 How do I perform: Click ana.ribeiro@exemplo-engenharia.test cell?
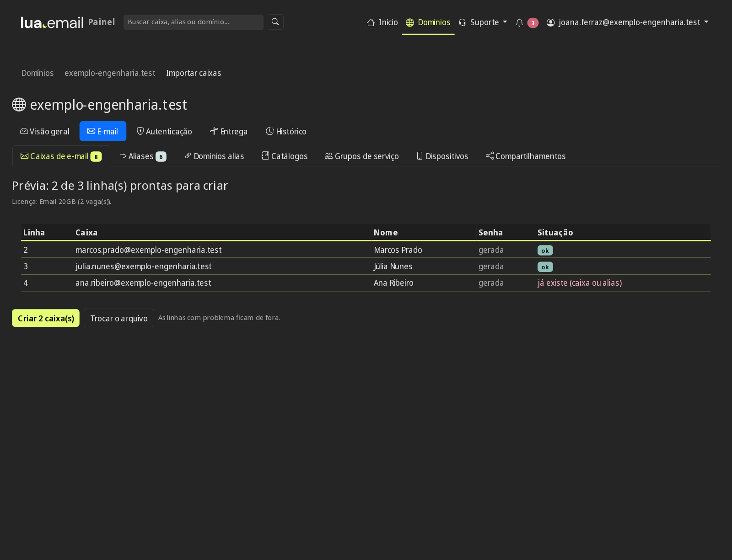[x=222, y=283]
